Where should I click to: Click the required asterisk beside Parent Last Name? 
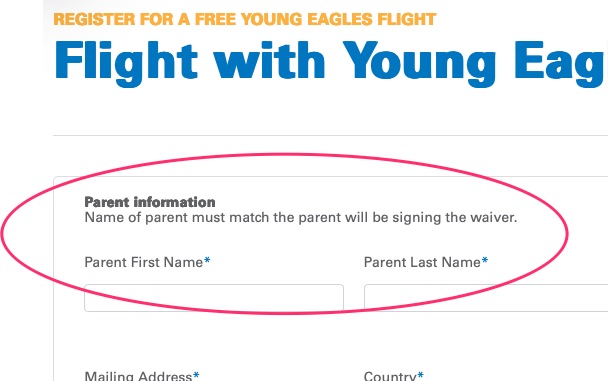pyautogui.click(x=485, y=260)
